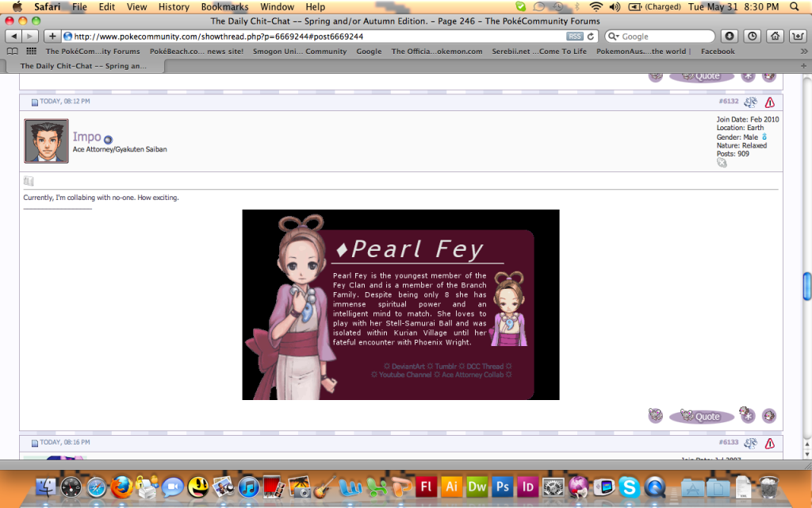Viewport: 812px width, 508px height.
Task: Go forward using Safari's forward arrow
Action: 30,37
